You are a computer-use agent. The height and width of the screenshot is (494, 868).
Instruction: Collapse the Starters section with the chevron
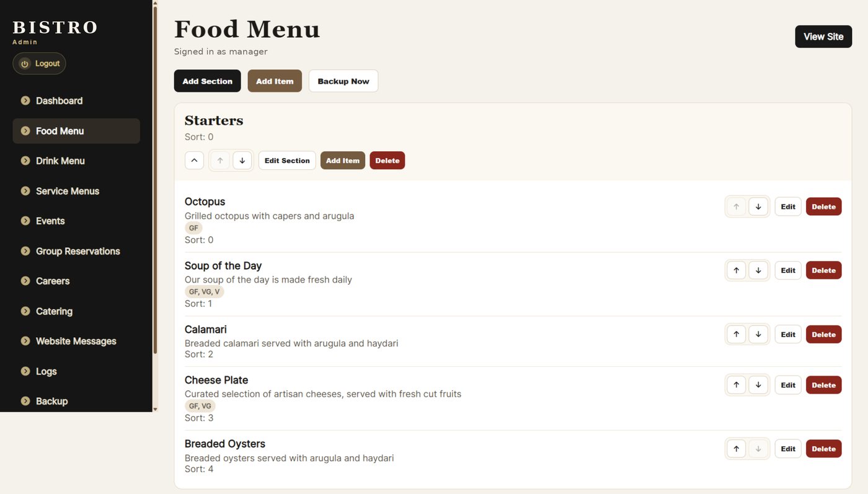click(194, 161)
